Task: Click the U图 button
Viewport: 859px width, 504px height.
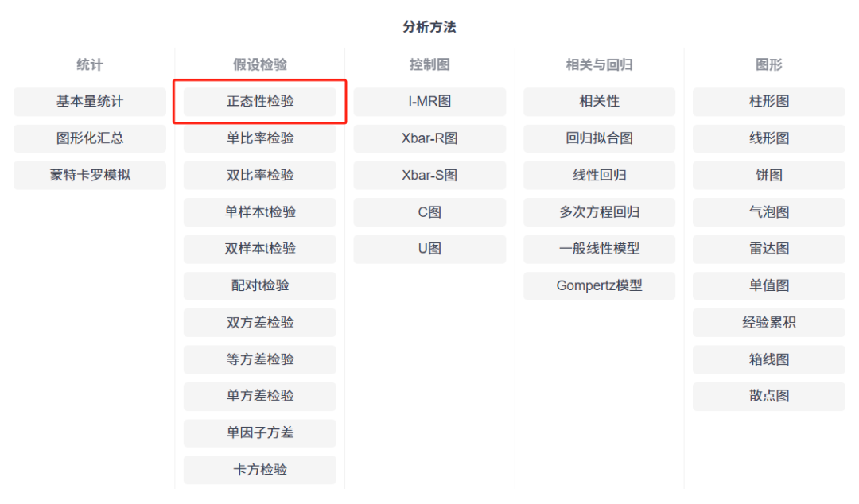Action: (429, 249)
